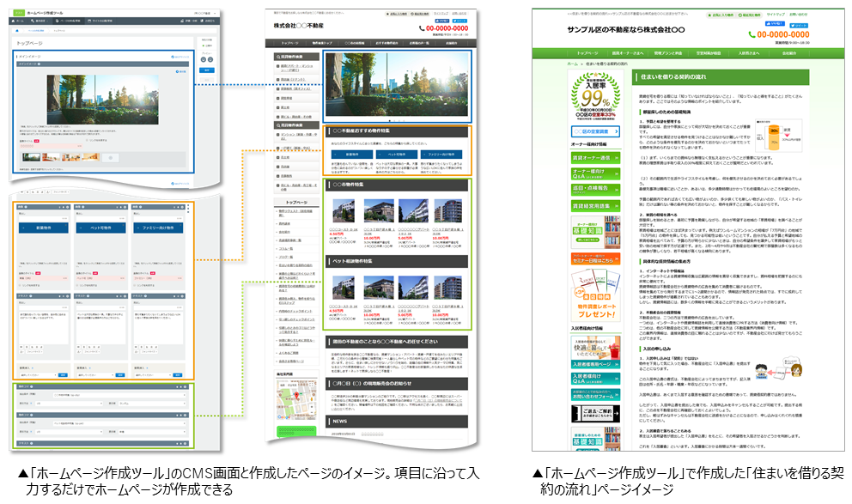Click the magnifying glass on 賃貸物件検索 heading

277,55
